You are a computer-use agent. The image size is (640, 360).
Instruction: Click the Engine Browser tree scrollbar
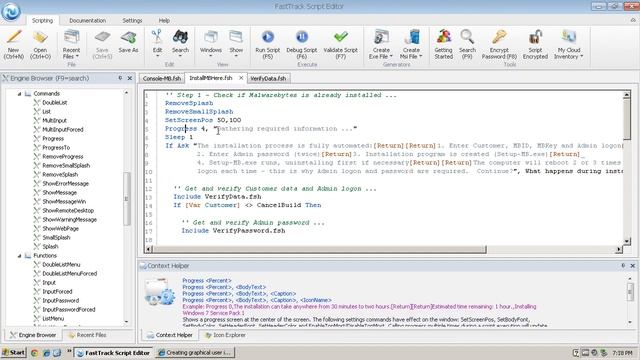coord(127,199)
